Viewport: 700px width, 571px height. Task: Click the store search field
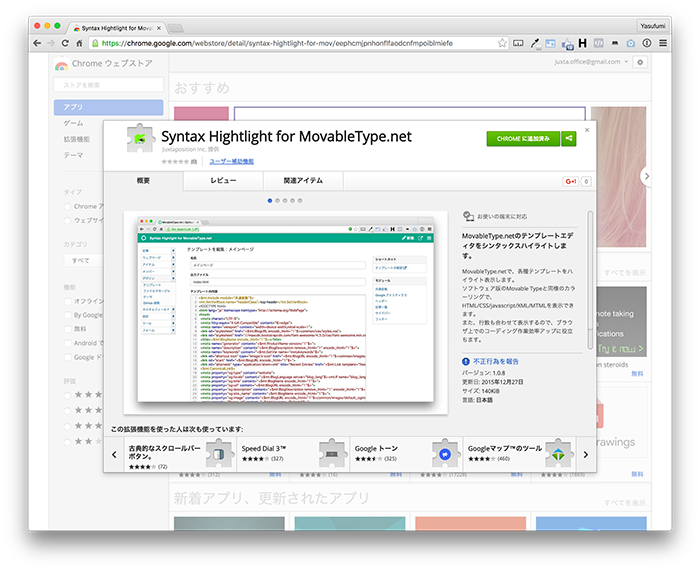coord(108,85)
